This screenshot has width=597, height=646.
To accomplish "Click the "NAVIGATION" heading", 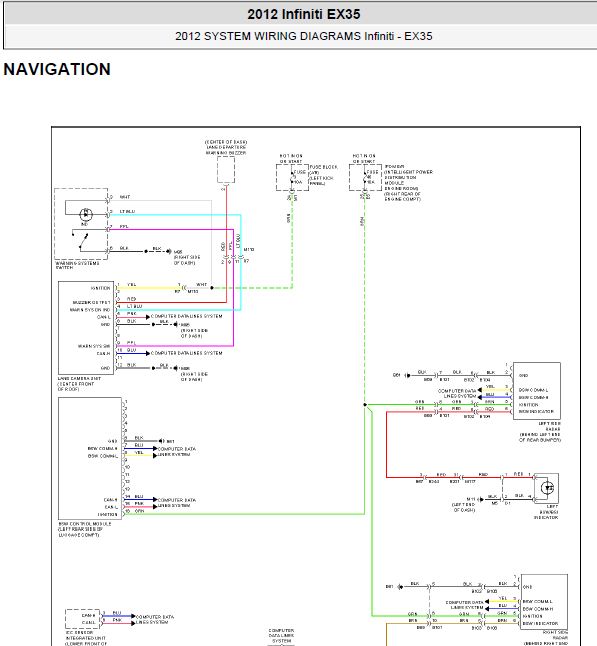I will pos(57,69).
